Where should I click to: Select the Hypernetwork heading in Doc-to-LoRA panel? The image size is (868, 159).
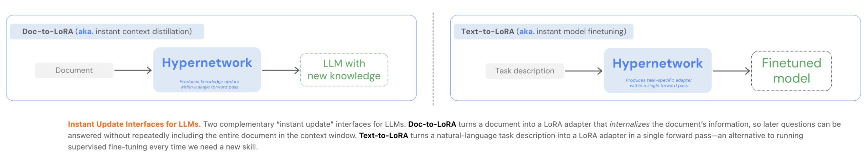point(207,63)
